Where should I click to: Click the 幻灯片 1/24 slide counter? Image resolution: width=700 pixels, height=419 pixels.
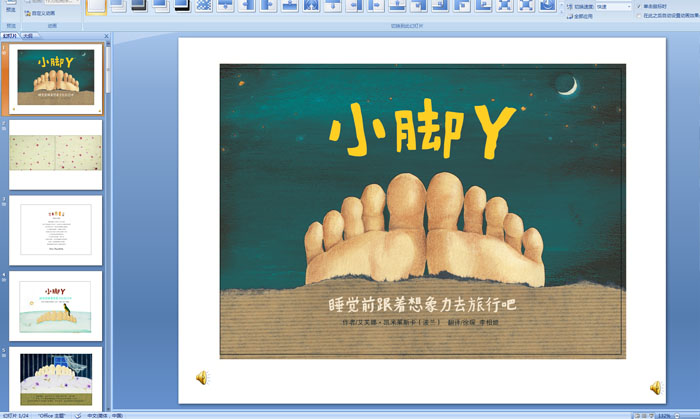16,415
